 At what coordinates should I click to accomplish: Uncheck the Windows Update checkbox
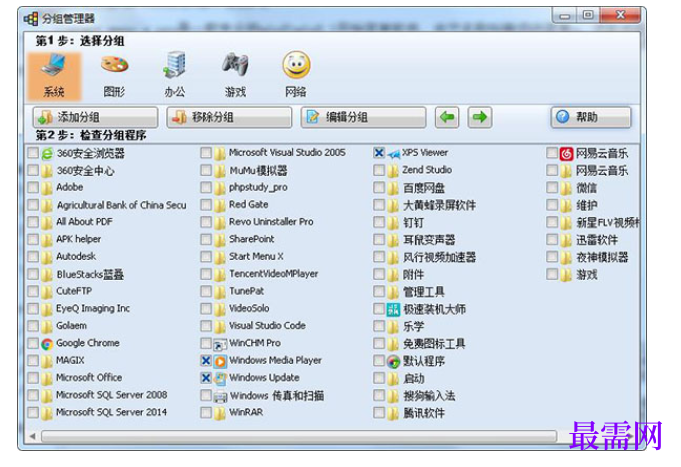click(x=206, y=378)
